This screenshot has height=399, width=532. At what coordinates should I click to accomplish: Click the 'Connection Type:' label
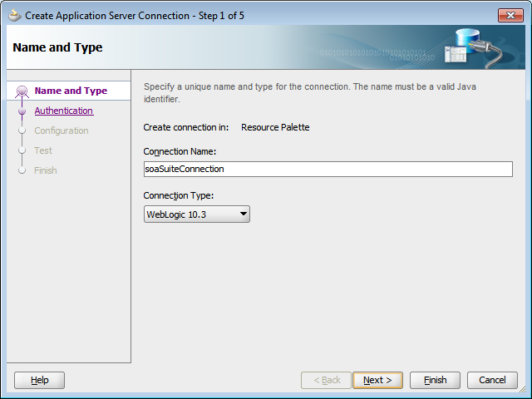pyautogui.click(x=178, y=195)
